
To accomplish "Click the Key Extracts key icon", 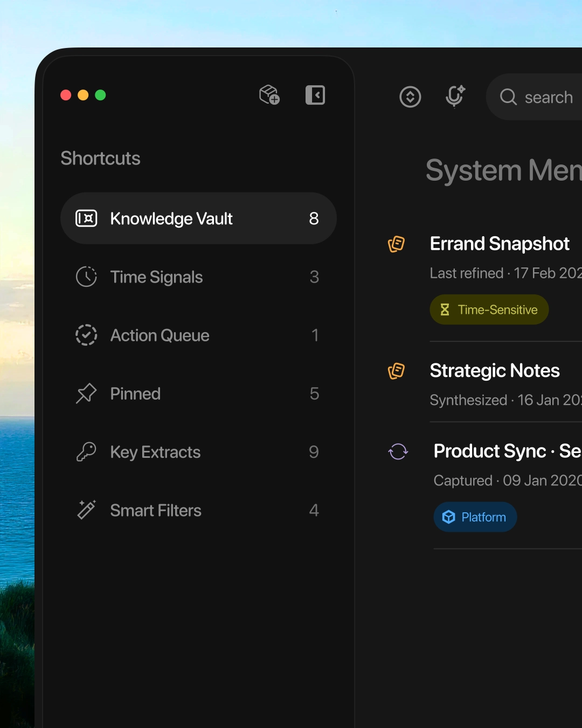I will click(86, 452).
